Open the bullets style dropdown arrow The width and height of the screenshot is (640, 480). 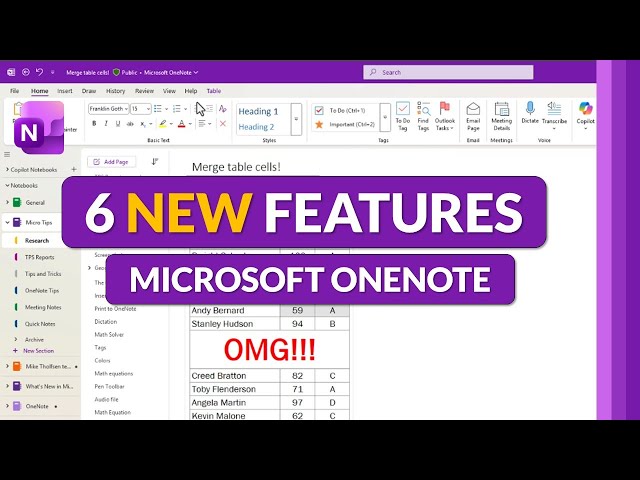coord(167,109)
